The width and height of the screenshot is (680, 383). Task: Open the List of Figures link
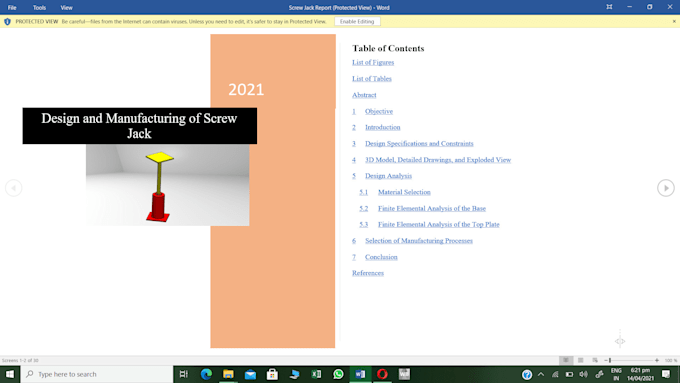373,62
